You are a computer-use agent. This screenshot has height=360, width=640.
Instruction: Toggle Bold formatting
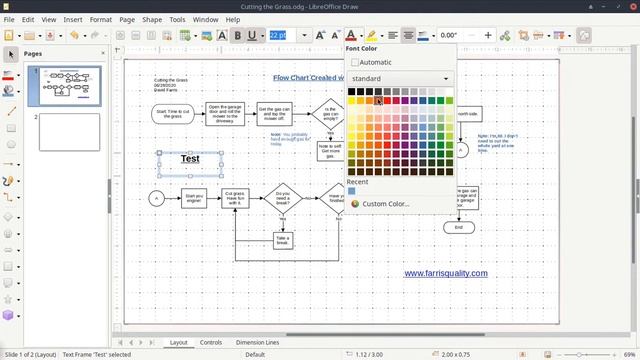click(x=238, y=36)
